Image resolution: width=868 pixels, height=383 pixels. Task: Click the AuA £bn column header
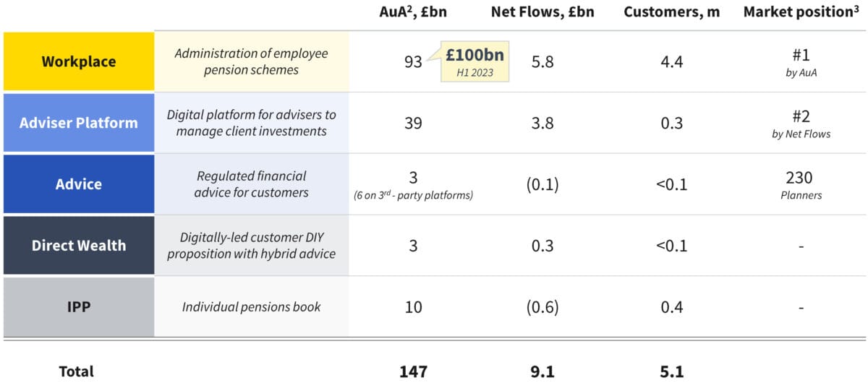pyautogui.click(x=413, y=12)
